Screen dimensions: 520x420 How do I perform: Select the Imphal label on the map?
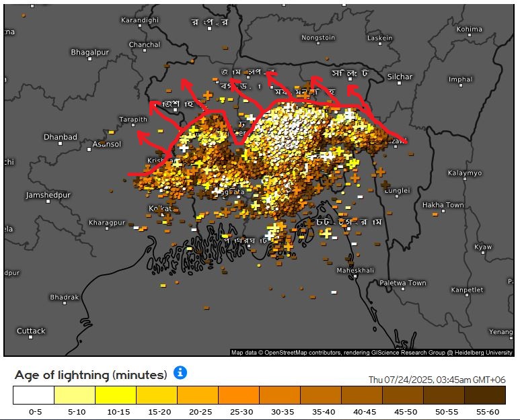pyautogui.click(x=460, y=79)
